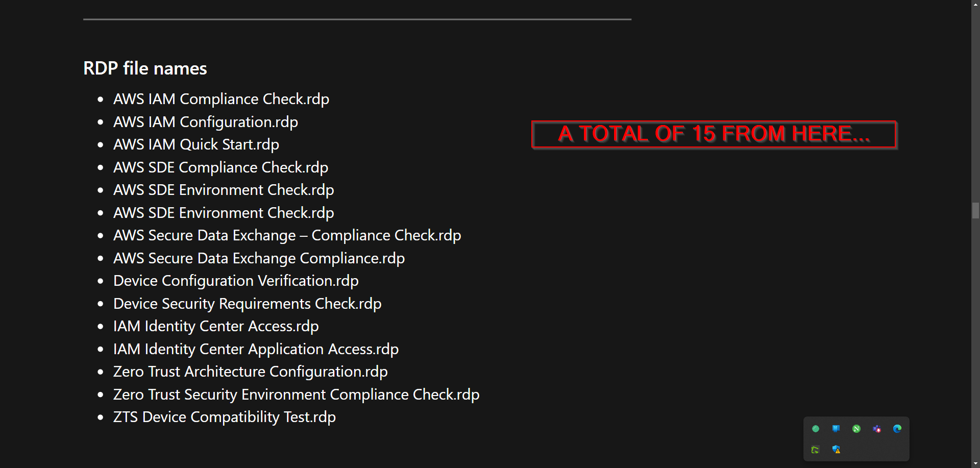This screenshot has width=980, height=468.
Task: Click "ZTS Device Compatibility Test.rdp" entry
Action: (224, 417)
